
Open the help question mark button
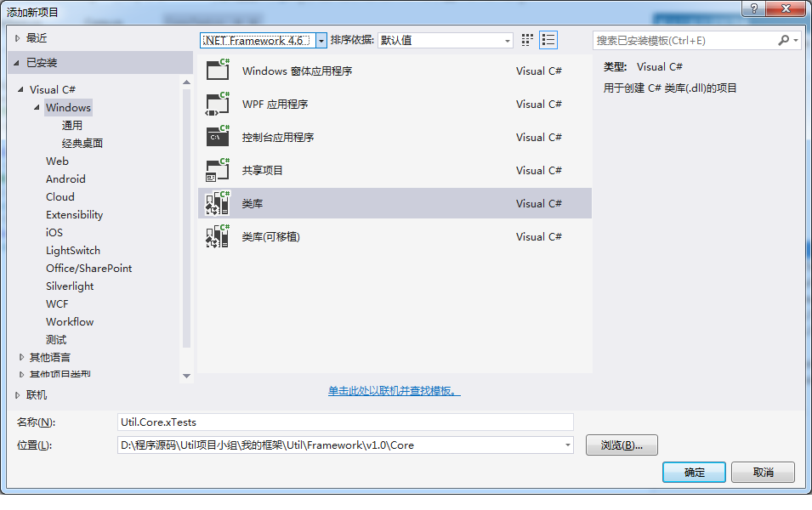(753, 8)
